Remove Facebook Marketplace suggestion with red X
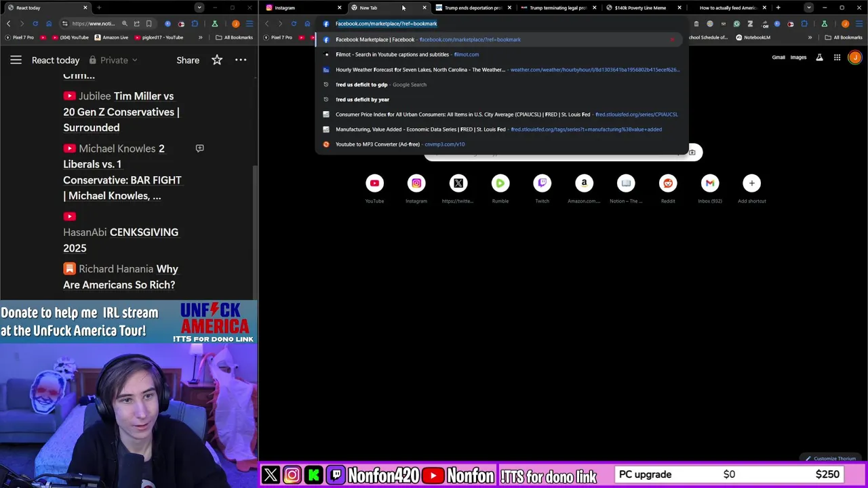The image size is (868, 488). pos(673,39)
